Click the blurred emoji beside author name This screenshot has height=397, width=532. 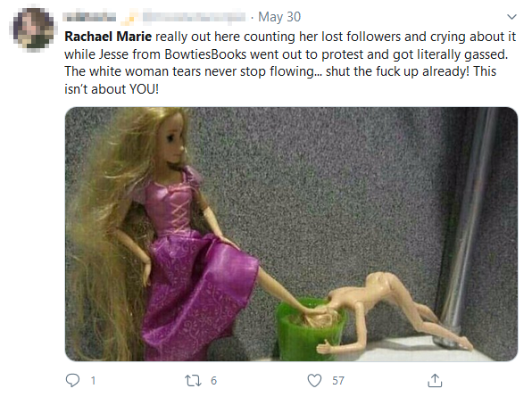pyautogui.click(x=129, y=17)
